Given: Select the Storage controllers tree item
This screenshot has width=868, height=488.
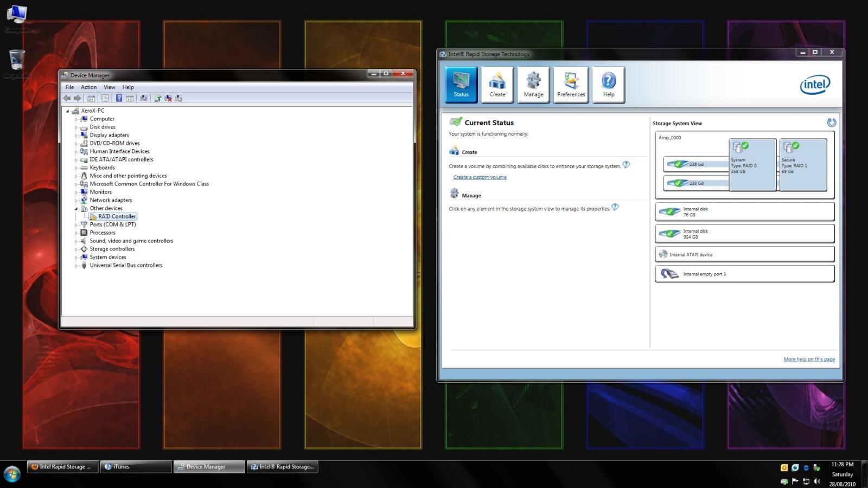Looking at the screenshot, I should point(112,249).
